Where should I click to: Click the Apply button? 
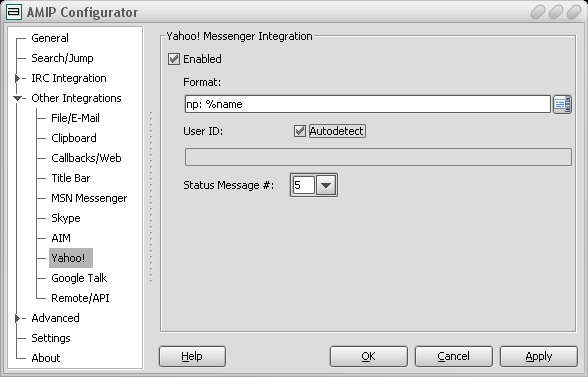539,356
